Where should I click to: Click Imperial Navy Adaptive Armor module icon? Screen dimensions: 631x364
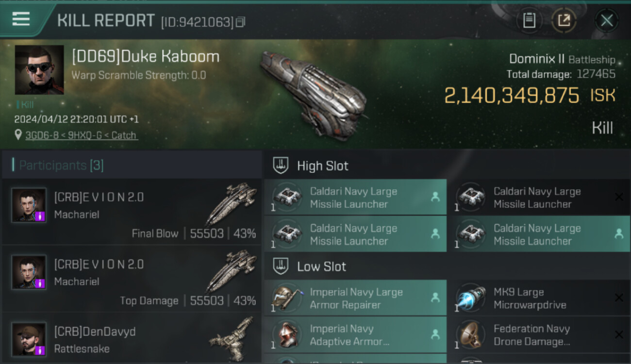[x=287, y=334]
